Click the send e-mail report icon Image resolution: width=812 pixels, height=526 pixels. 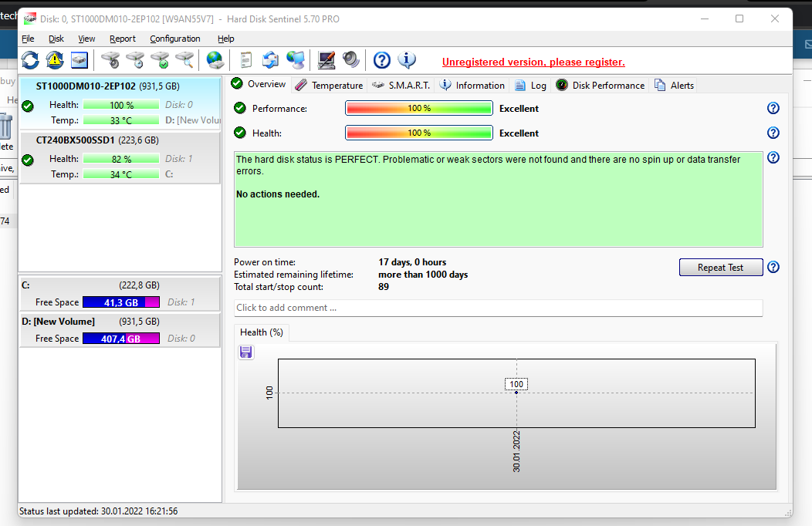pyautogui.click(x=270, y=60)
